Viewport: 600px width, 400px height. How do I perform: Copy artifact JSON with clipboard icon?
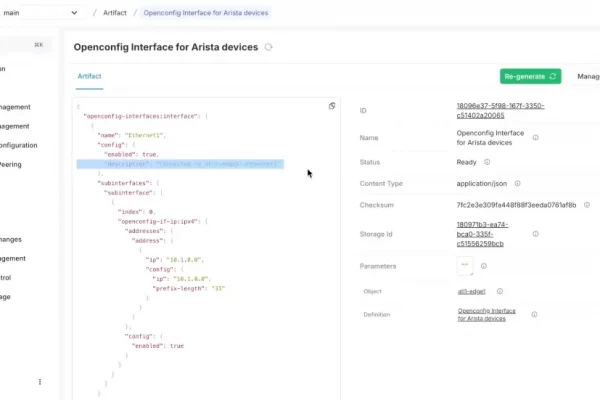click(x=332, y=106)
